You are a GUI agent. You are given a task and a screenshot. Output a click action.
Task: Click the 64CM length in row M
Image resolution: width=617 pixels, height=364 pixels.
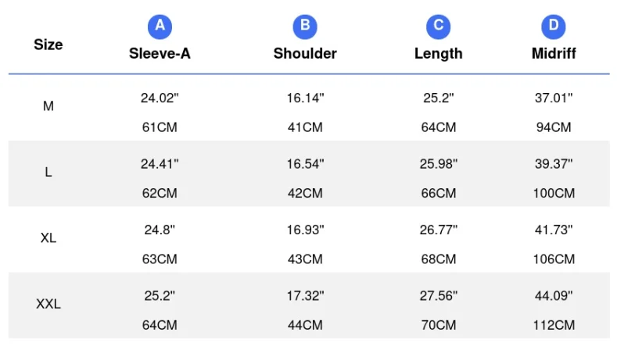coord(439,127)
